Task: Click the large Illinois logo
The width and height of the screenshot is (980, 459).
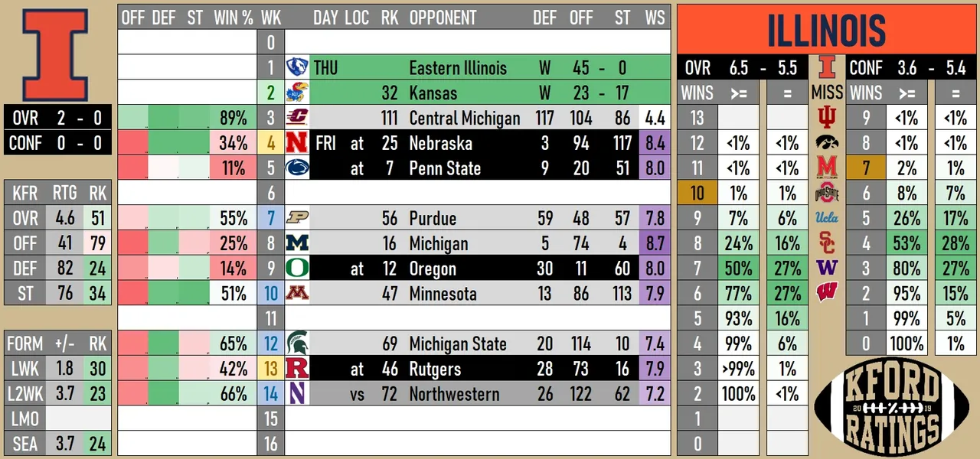Action: tap(55, 46)
